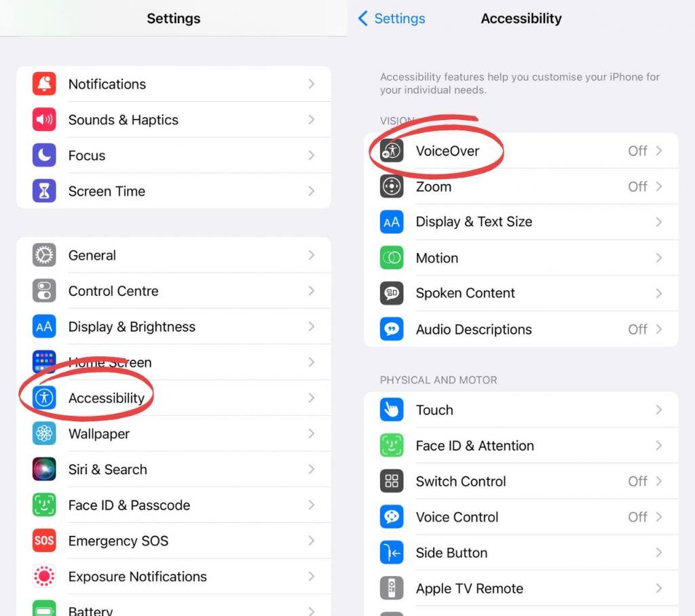Expand the Display & Text Size chevron
The width and height of the screenshot is (695, 616).
tap(659, 222)
